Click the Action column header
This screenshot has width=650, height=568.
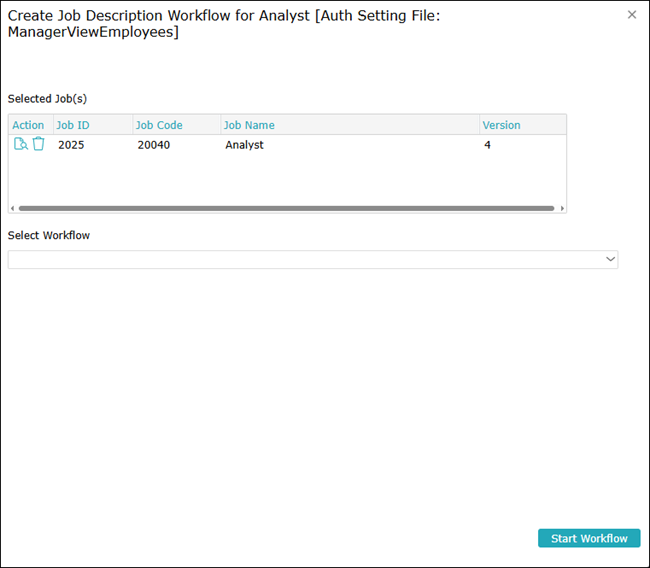(28, 125)
